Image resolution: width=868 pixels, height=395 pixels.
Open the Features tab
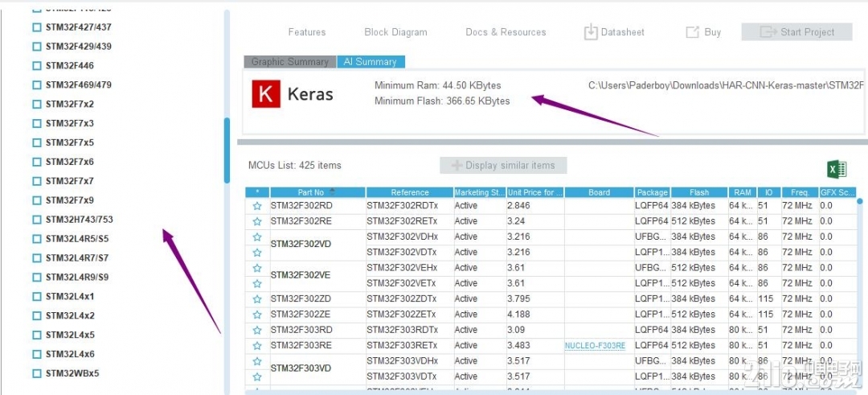click(307, 32)
